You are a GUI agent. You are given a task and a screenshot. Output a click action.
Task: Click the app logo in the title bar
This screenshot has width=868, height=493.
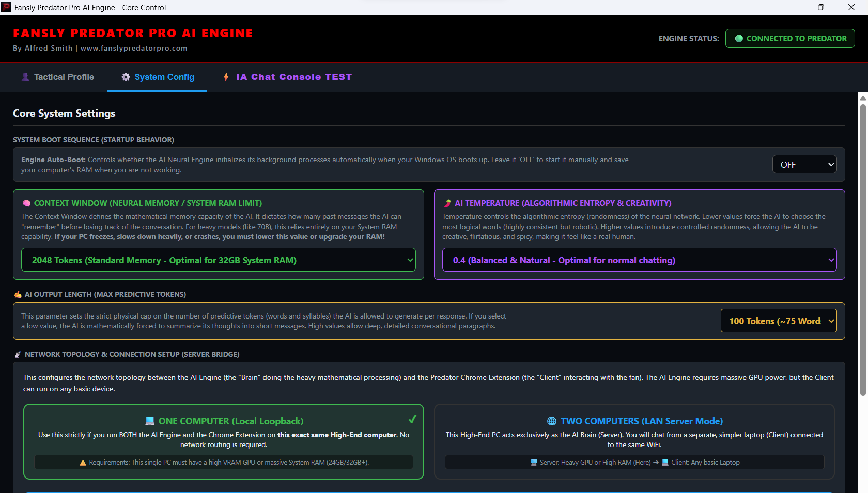pyautogui.click(x=6, y=7)
